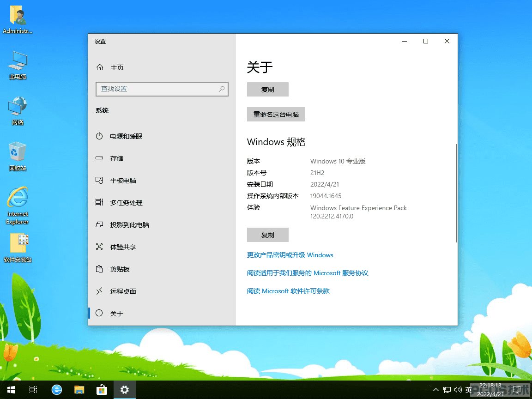Click the 21H2 version number value

click(x=317, y=173)
